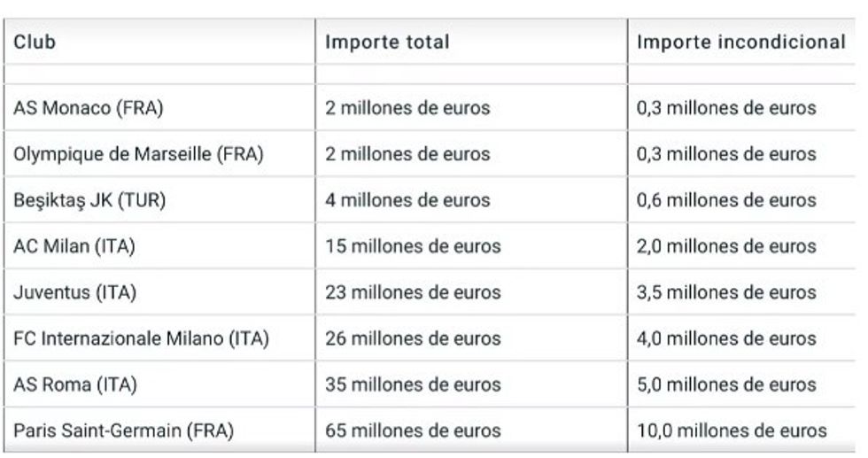Select the FC Internazionale Milano (ITA) cell
868x458 pixels.
tap(141, 338)
